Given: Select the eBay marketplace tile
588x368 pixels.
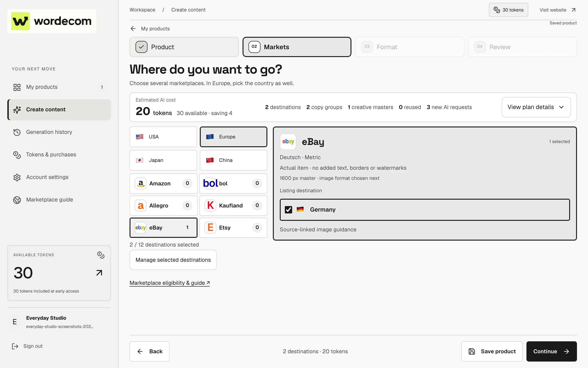Looking at the screenshot, I should point(163,227).
